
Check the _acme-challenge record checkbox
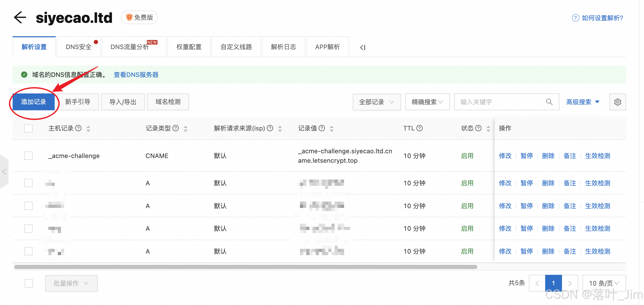[28, 156]
